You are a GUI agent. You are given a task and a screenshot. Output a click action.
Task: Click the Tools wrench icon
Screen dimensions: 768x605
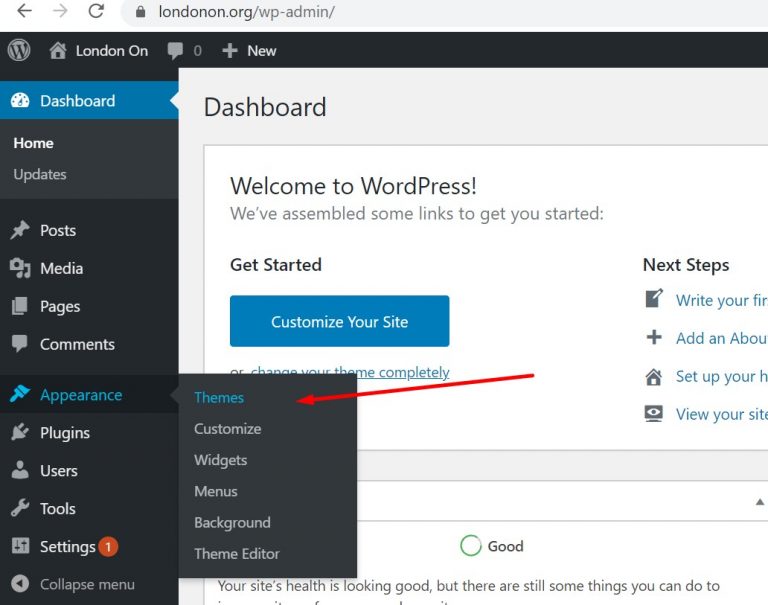[x=20, y=508]
